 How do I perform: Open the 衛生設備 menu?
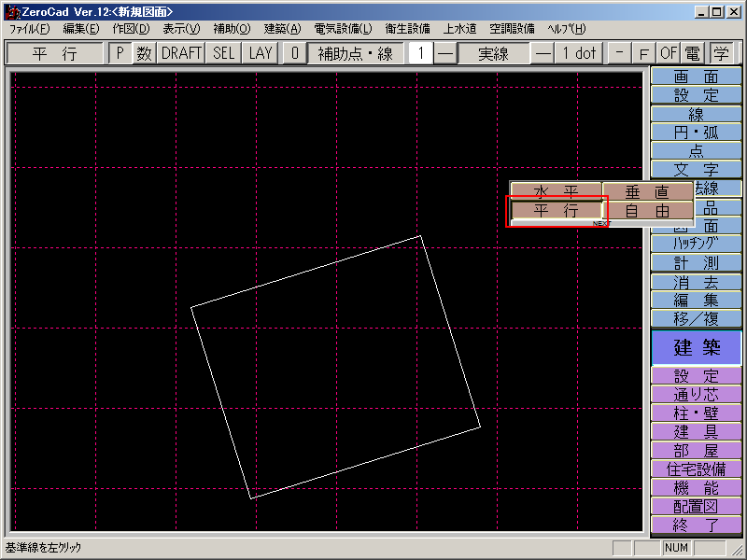point(408,29)
